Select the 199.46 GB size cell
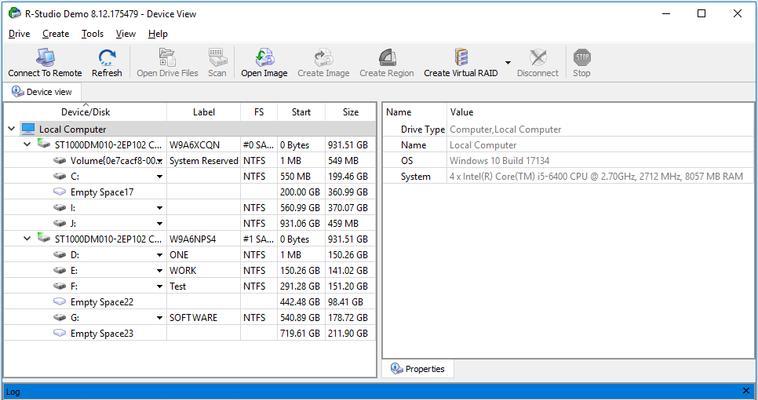This screenshot has width=758, height=400. (x=350, y=177)
